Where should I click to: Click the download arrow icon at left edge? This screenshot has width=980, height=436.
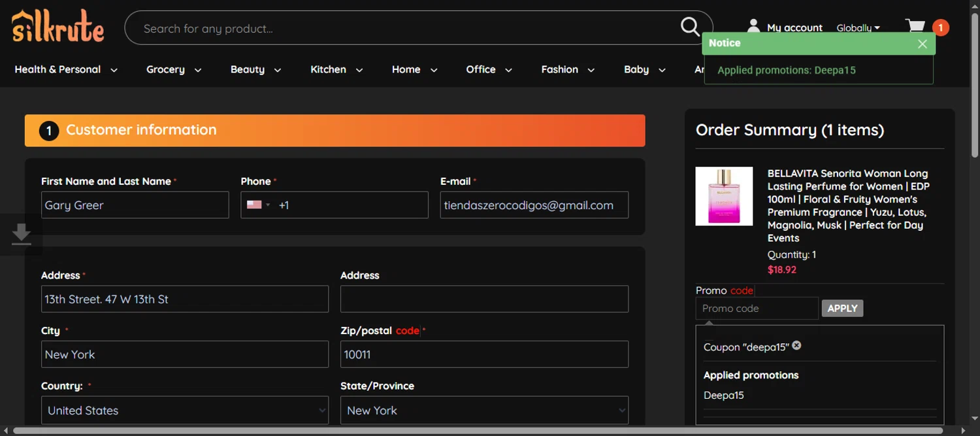tap(21, 235)
